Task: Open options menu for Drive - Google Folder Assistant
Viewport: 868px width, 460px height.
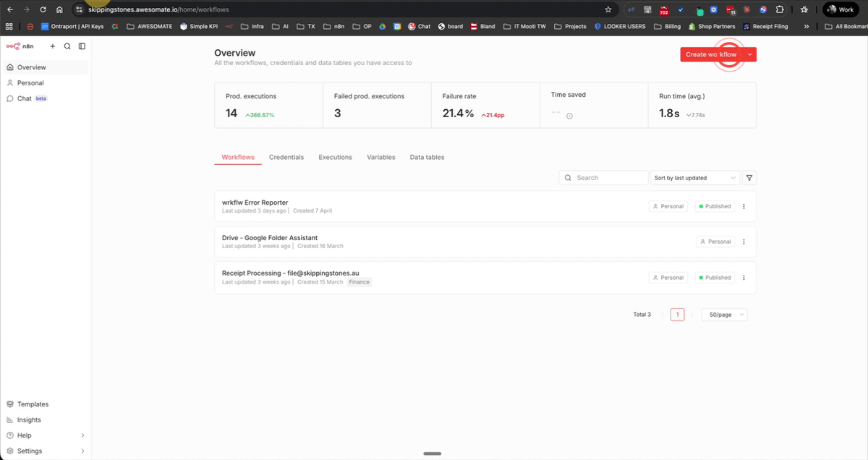Action: click(x=744, y=242)
